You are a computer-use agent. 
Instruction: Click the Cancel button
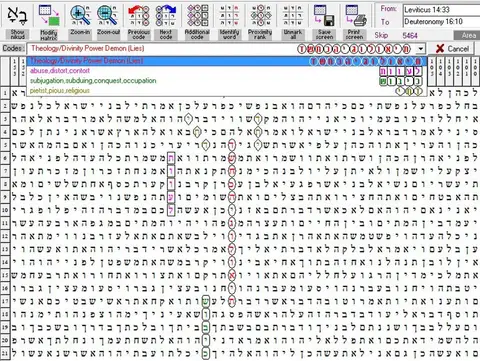(x=453, y=49)
